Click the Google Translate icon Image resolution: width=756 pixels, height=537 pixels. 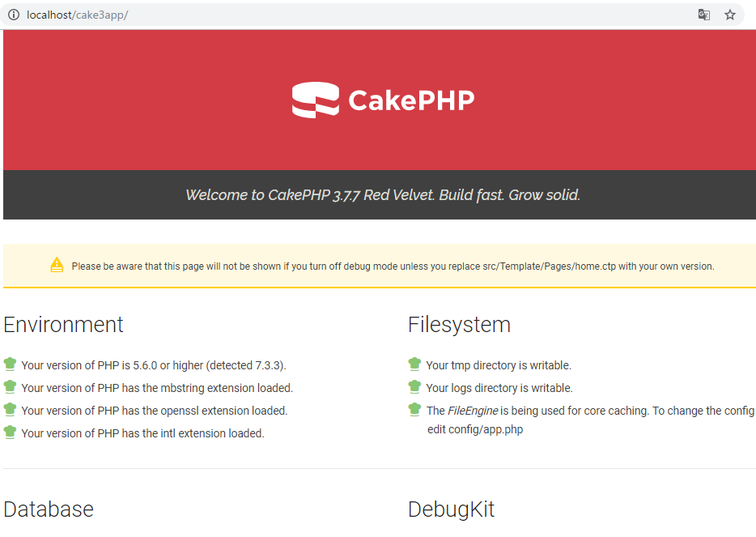704,15
